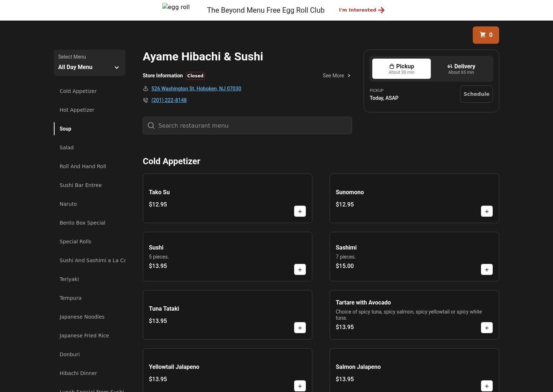Add Sashimi 7 pieces with plus icon

[486, 270]
